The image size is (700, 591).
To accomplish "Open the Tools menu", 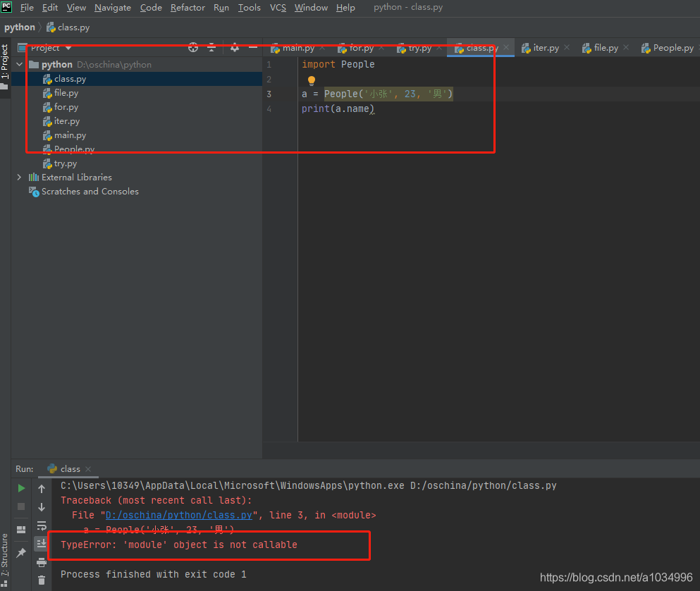I will click(249, 8).
